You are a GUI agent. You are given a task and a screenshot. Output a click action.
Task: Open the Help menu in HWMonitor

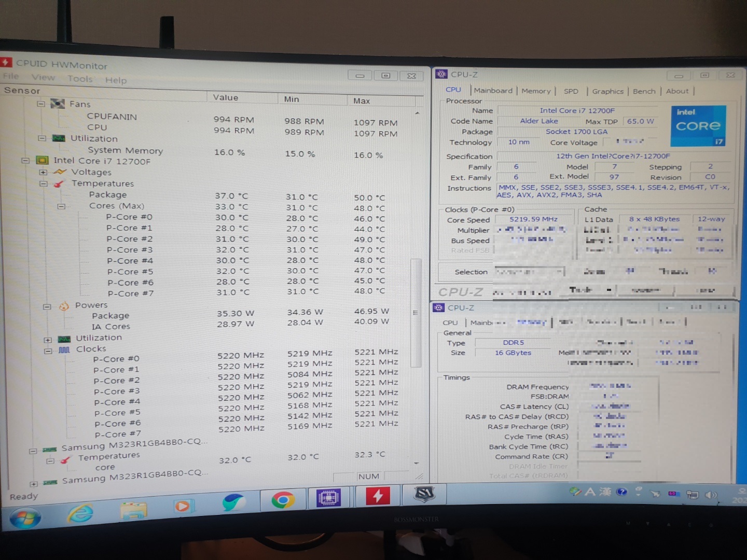click(116, 80)
